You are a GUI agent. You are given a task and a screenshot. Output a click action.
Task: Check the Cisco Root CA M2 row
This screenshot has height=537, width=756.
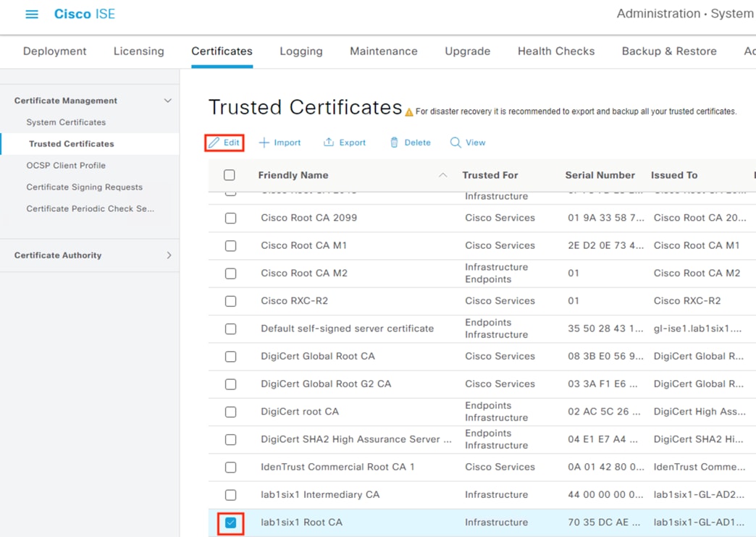pos(231,274)
